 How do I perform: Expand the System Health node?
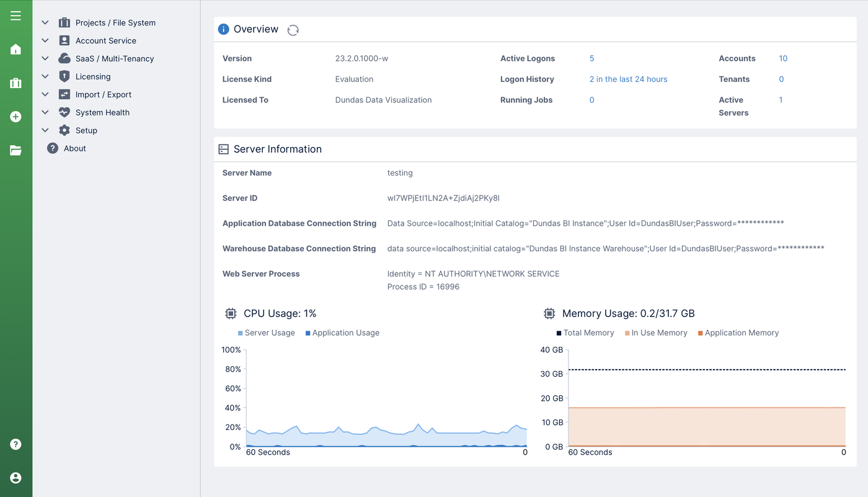45,113
